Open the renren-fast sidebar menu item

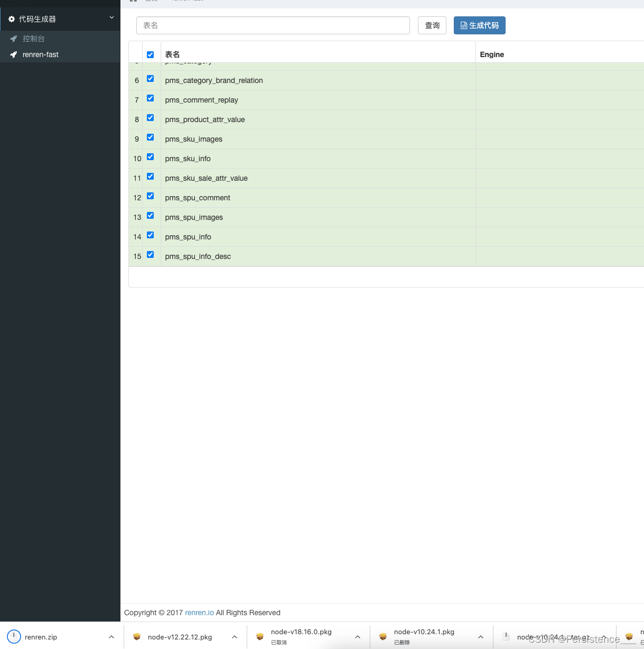click(x=60, y=54)
